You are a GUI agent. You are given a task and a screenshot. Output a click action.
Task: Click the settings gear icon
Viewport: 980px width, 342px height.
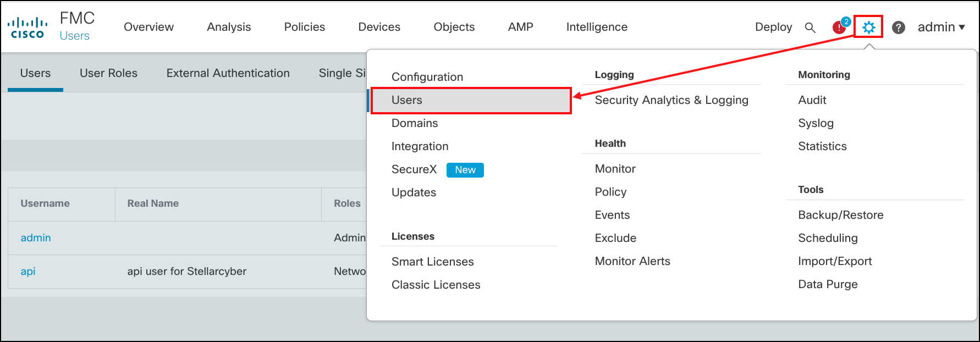(x=868, y=27)
